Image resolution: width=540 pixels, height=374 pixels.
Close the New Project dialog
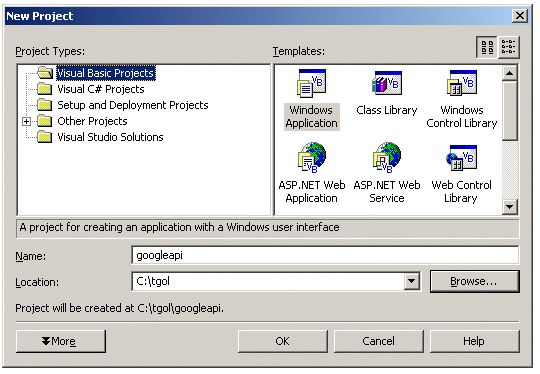520,16
